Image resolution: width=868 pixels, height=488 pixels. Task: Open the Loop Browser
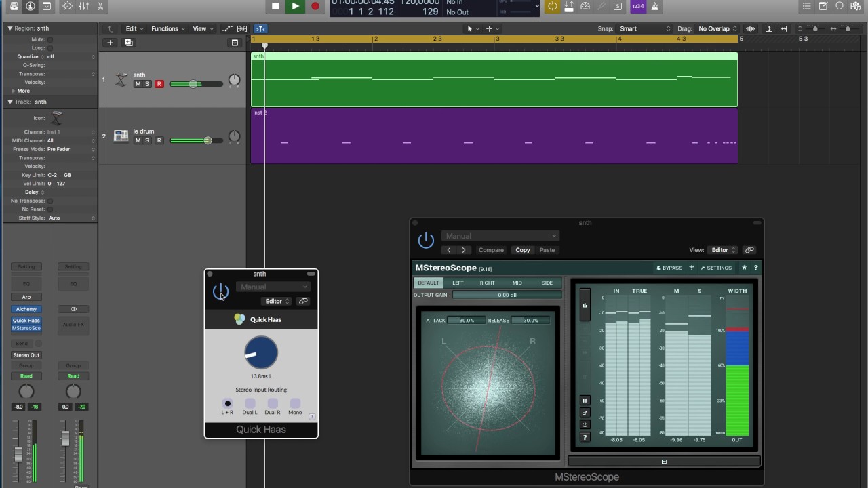[840, 6]
